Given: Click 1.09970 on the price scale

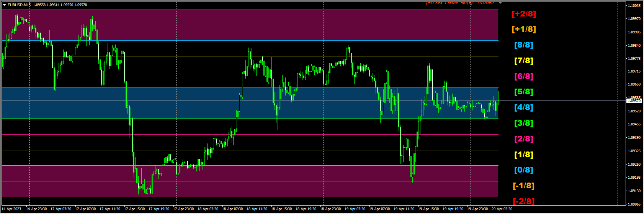Looking at the screenshot, I should [x=635, y=19].
